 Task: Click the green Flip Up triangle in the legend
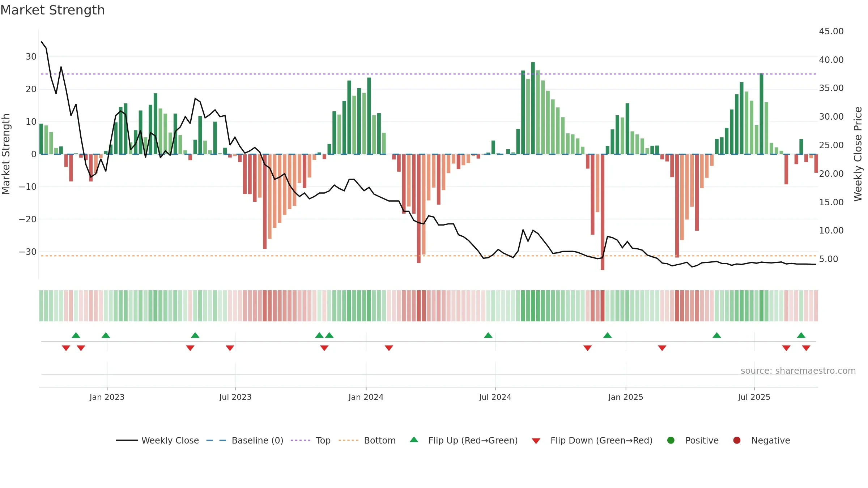[414, 440]
